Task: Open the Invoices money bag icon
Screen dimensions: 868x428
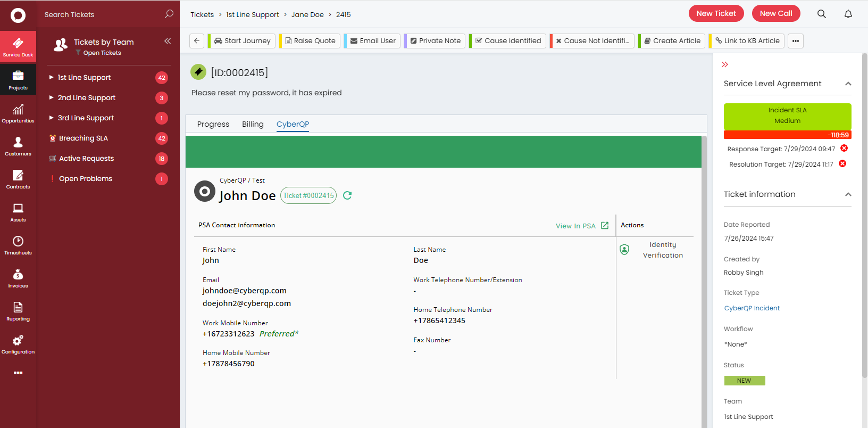Action: point(18,278)
